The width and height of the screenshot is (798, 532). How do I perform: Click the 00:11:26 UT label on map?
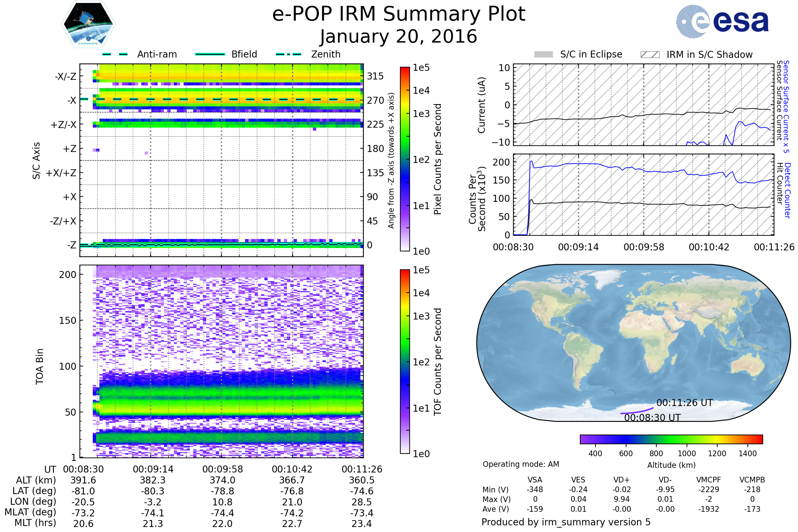[684, 403]
